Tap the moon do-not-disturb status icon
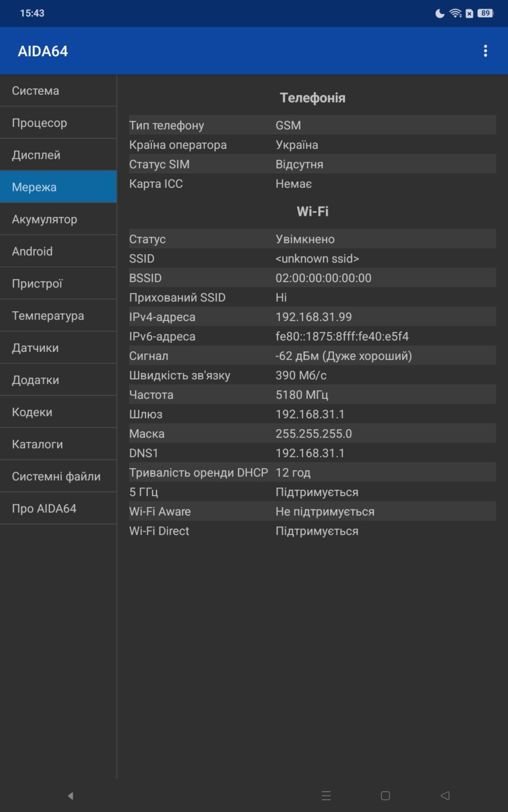Viewport: 508px width, 812px height. pos(440,13)
